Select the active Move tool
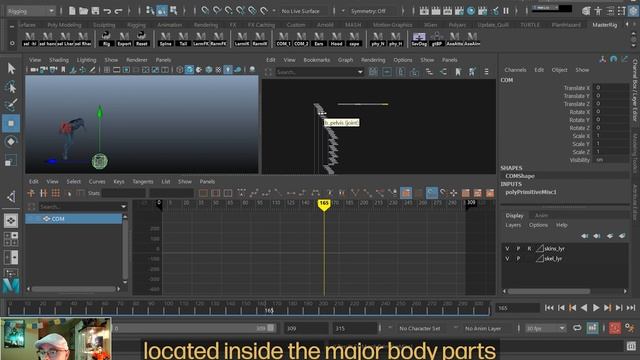 coord(11,123)
